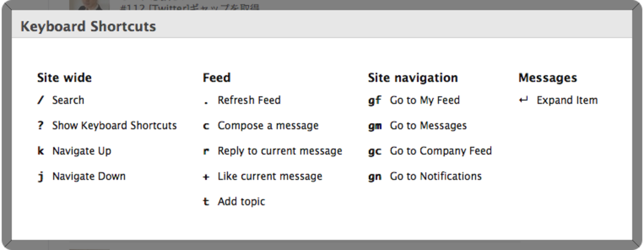This screenshot has height=250, width=644.
Task: Click the Site navigation section heading
Action: [x=412, y=78]
